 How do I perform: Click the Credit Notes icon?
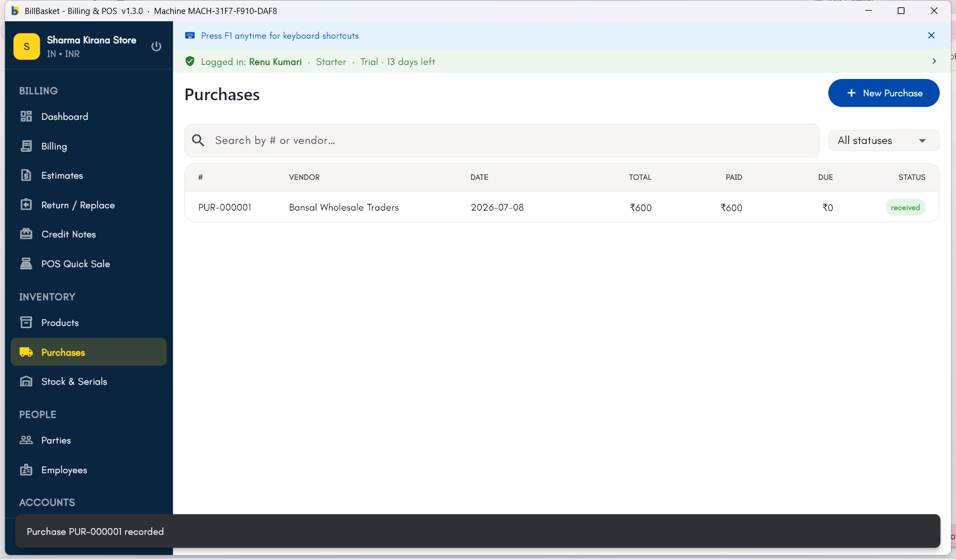[x=26, y=234]
